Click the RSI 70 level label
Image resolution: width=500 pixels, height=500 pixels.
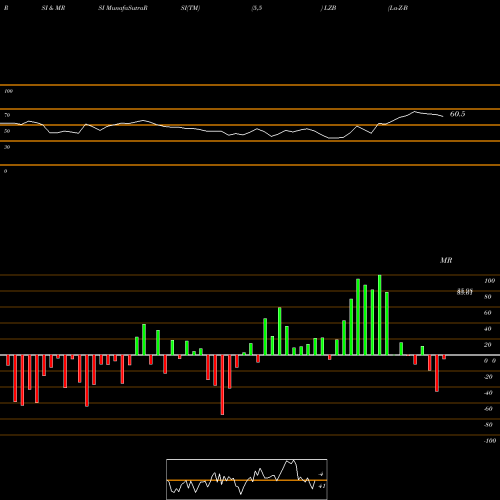tap(7, 115)
